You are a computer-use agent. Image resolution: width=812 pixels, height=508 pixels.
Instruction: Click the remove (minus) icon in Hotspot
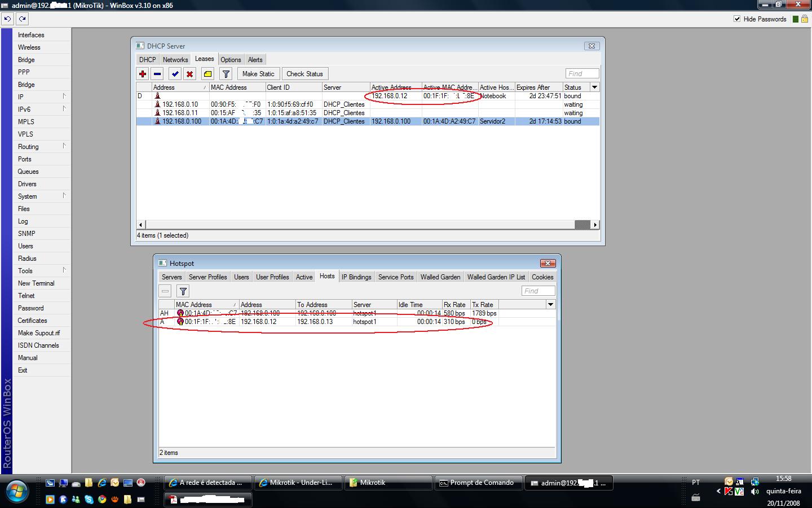coord(165,291)
